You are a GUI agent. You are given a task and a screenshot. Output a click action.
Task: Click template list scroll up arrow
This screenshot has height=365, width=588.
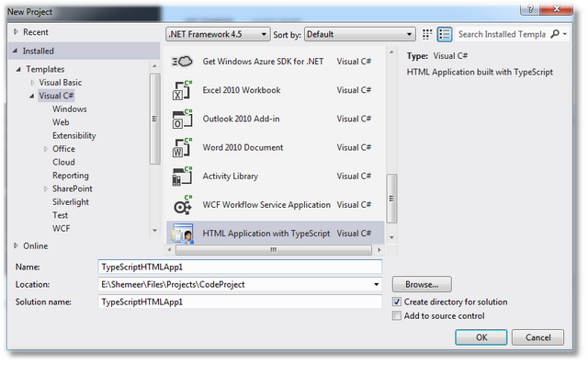[x=391, y=52]
